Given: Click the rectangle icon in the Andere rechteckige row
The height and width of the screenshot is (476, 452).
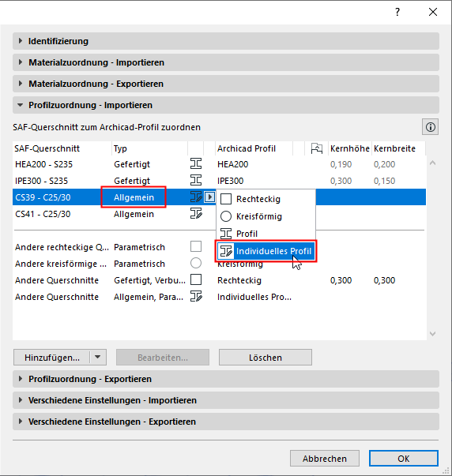Looking at the screenshot, I should click(x=196, y=246).
